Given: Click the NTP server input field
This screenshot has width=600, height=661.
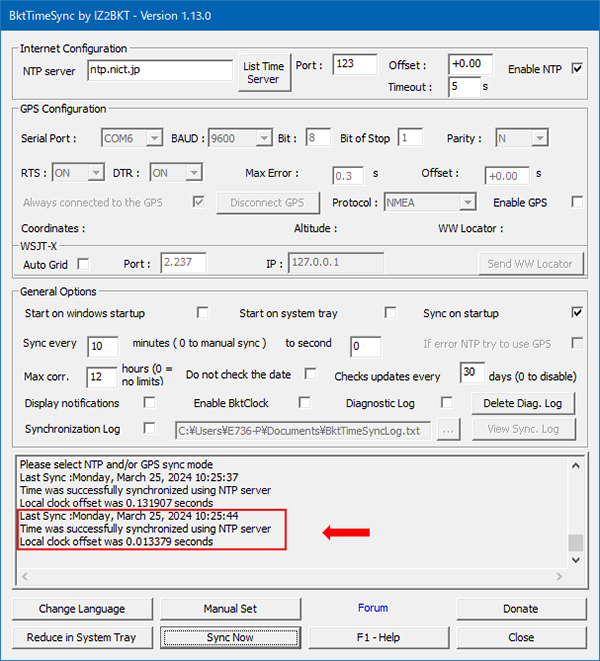Looking at the screenshot, I should 160,70.
